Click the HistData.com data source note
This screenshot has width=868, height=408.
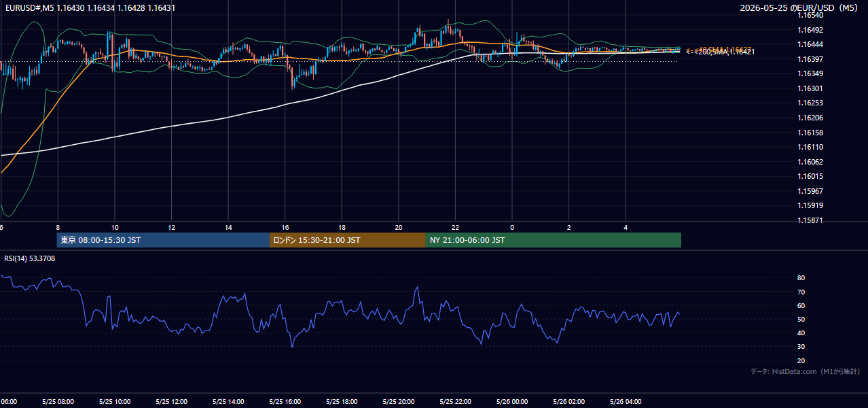point(805,371)
